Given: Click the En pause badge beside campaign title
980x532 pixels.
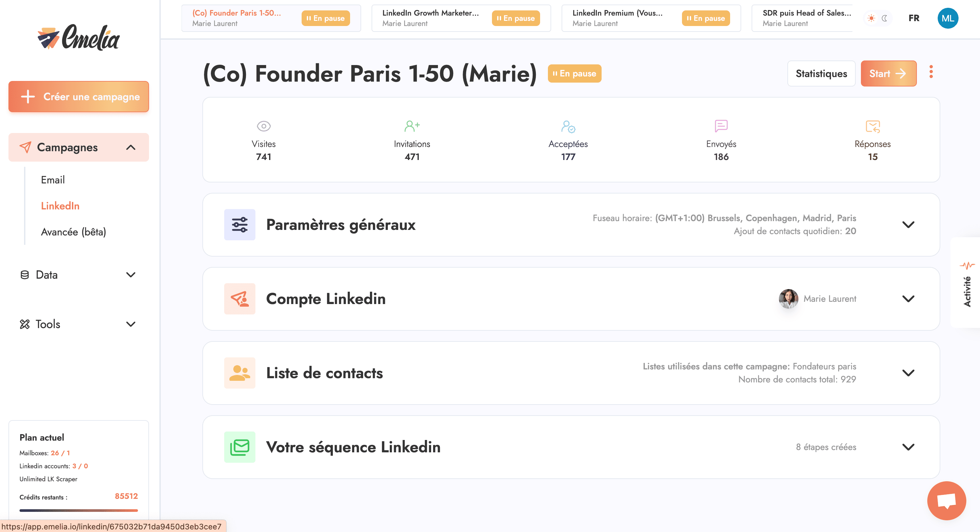Looking at the screenshot, I should (x=575, y=73).
